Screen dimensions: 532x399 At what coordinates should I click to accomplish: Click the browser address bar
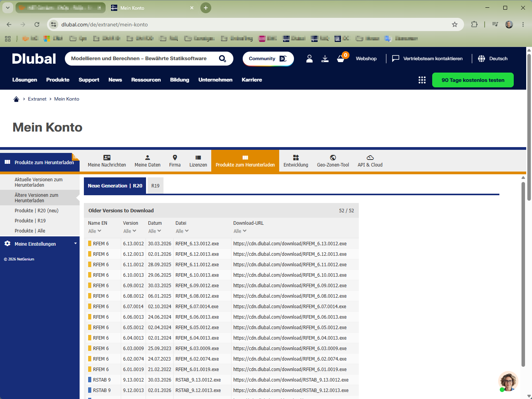click(256, 24)
